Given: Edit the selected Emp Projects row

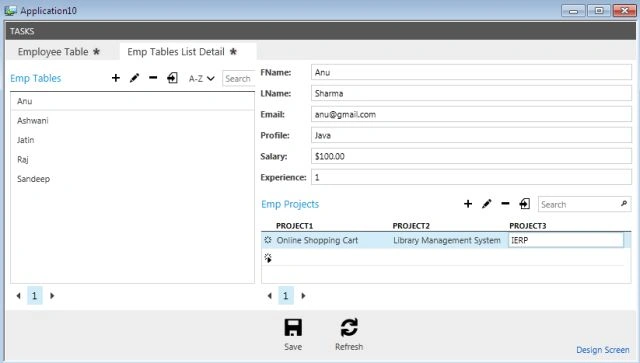Looking at the screenshot, I should pyautogui.click(x=487, y=204).
